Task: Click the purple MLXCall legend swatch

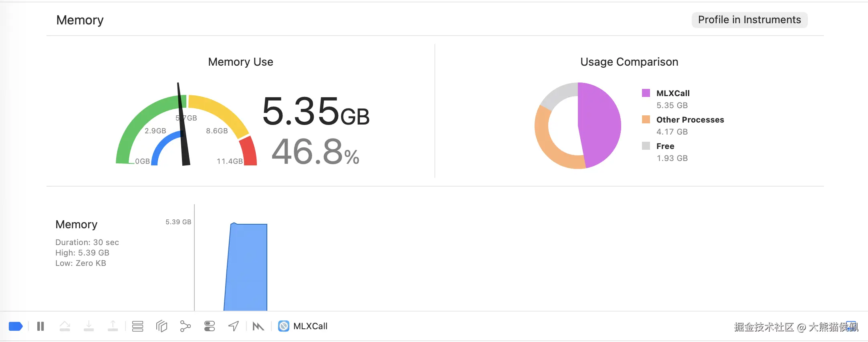Action: (x=646, y=93)
